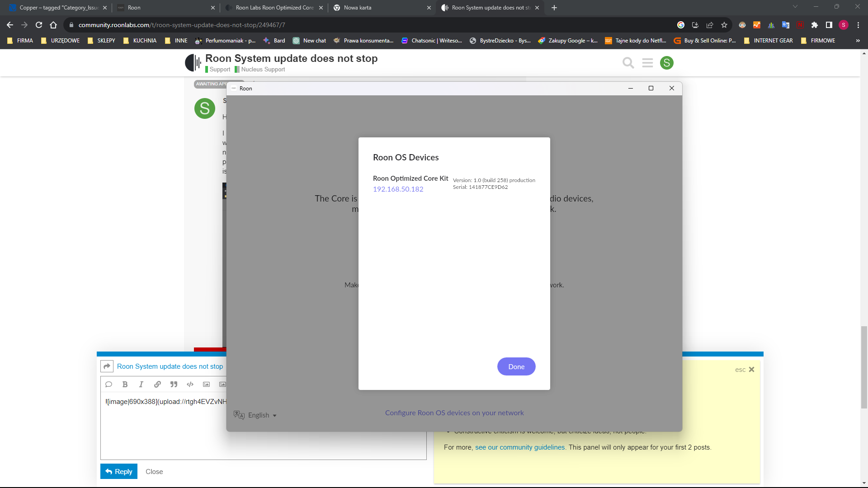Viewport: 868px width, 488px height.
Task: Open a new browser tab with plus
Action: (554, 8)
